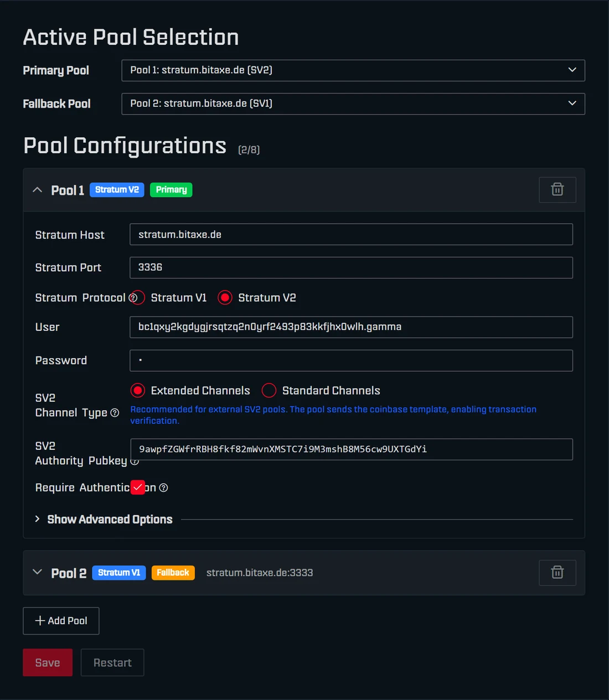Click the SV2 Authority Pubkey field
Screen dimensions: 609x700
(351, 449)
